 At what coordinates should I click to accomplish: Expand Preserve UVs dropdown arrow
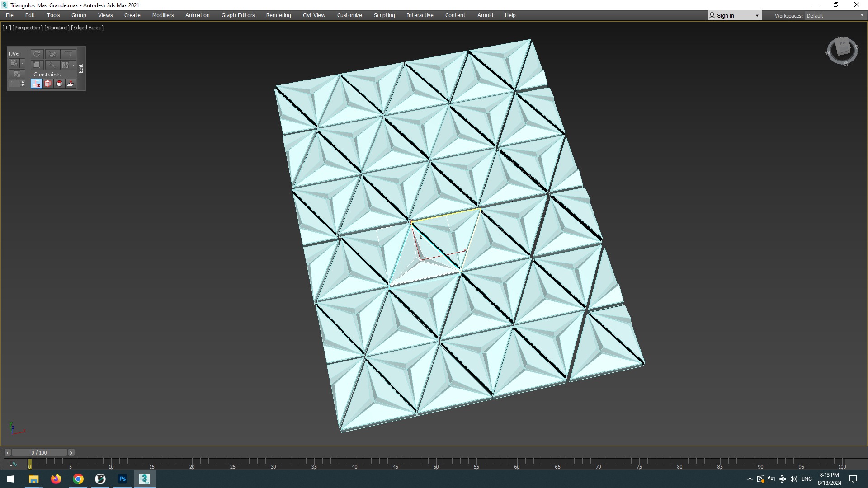pyautogui.click(x=22, y=63)
